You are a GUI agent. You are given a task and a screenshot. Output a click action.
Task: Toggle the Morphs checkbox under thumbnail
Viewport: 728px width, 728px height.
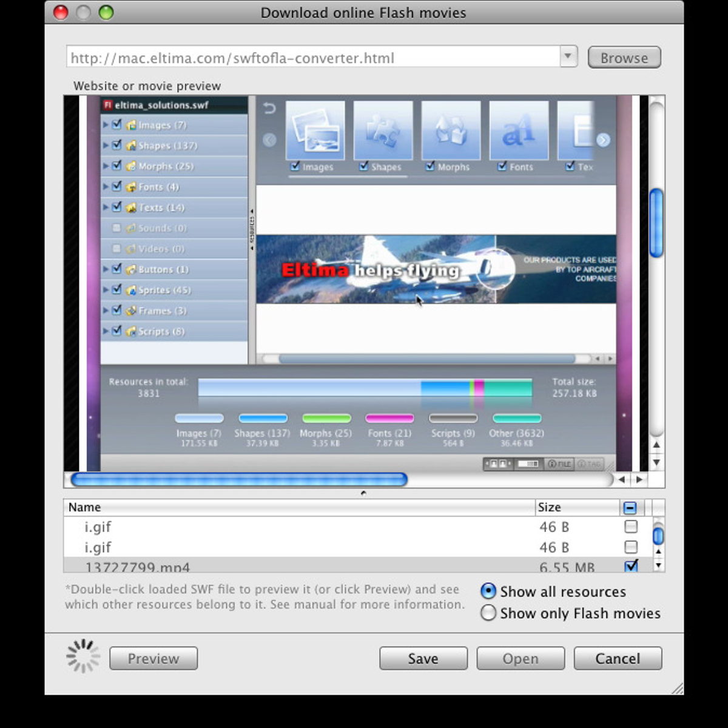(x=430, y=166)
